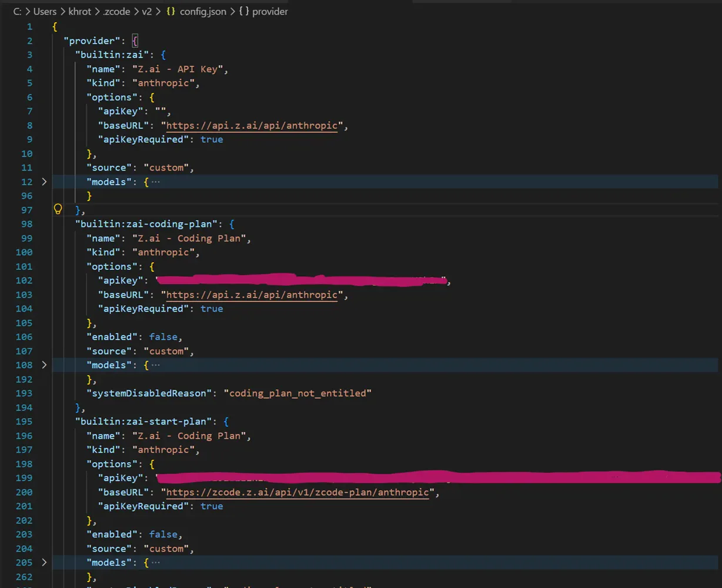Click the false value on line 106

163,337
